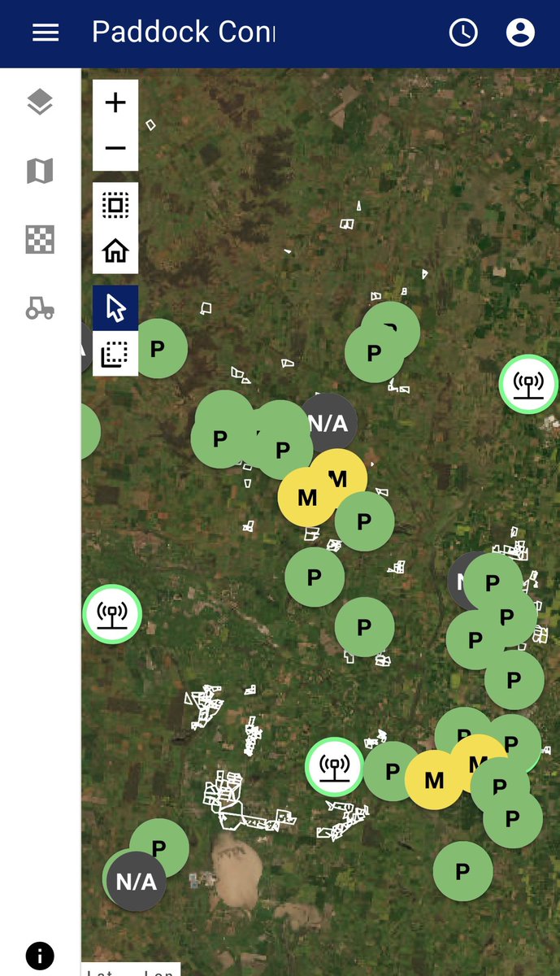Activate the box selection tool
The width and height of the screenshot is (560, 976).
coord(115,354)
